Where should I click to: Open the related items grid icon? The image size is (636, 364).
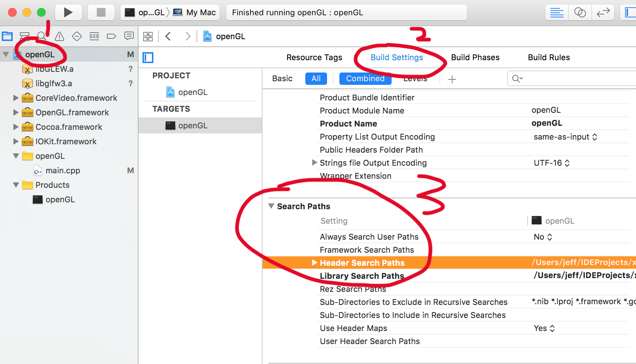pyautogui.click(x=148, y=36)
